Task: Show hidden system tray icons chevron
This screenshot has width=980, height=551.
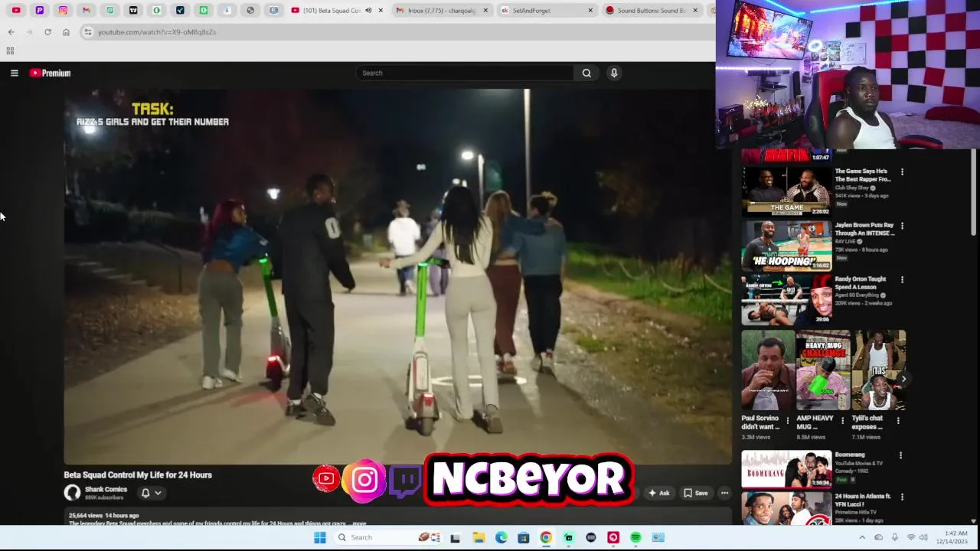Action: (x=862, y=537)
